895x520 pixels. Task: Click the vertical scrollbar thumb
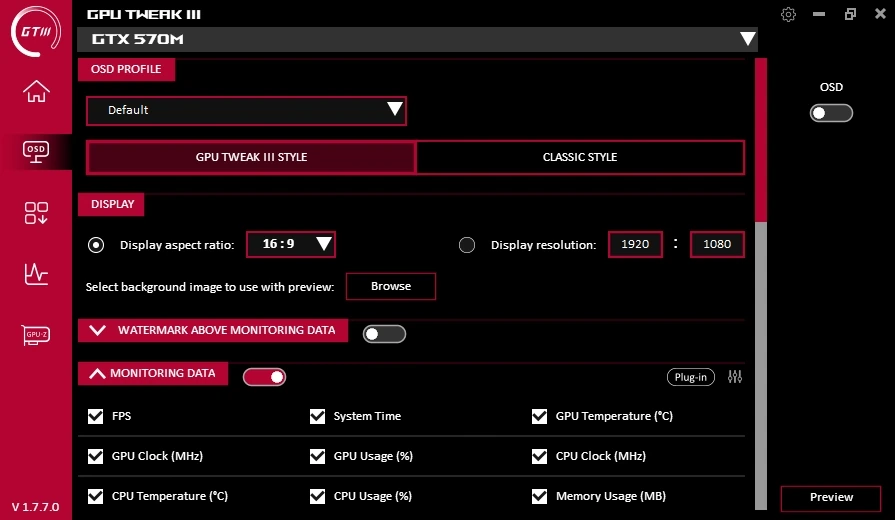761,140
